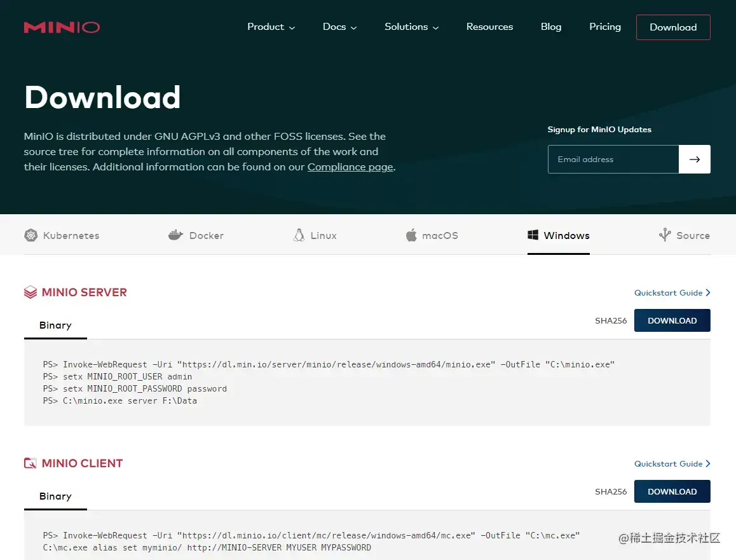The image size is (736, 560).
Task: Click the minio.exe server F:\Data line
Action: [119, 401]
